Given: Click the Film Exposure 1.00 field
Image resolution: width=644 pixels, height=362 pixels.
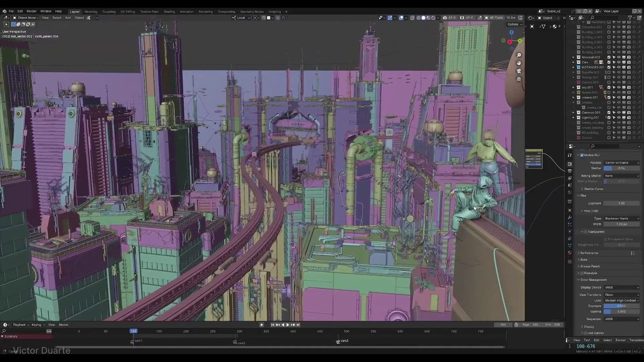Looking at the screenshot, I should pyautogui.click(x=622, y=203).
